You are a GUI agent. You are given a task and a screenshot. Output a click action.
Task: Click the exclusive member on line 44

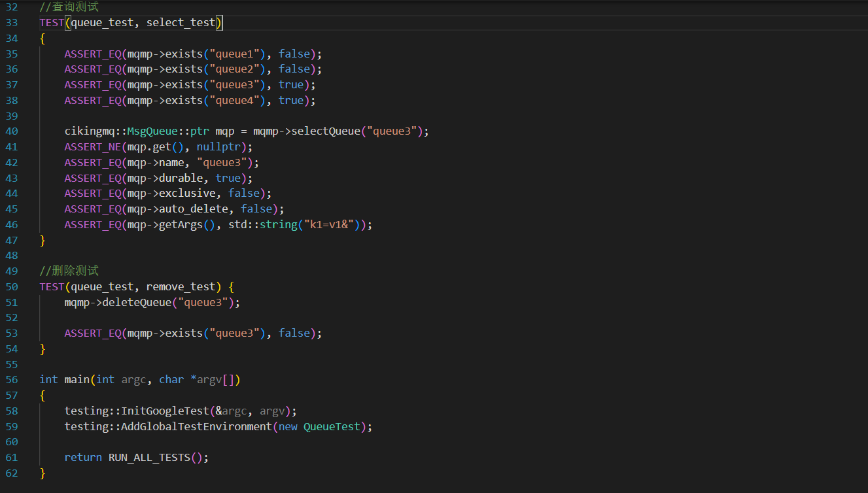coord(187,193)
